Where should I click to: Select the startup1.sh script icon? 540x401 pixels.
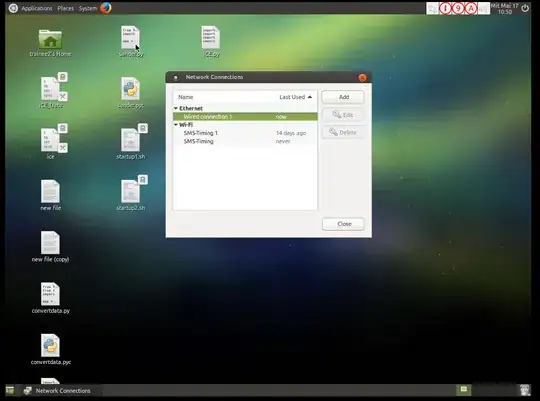131,142
